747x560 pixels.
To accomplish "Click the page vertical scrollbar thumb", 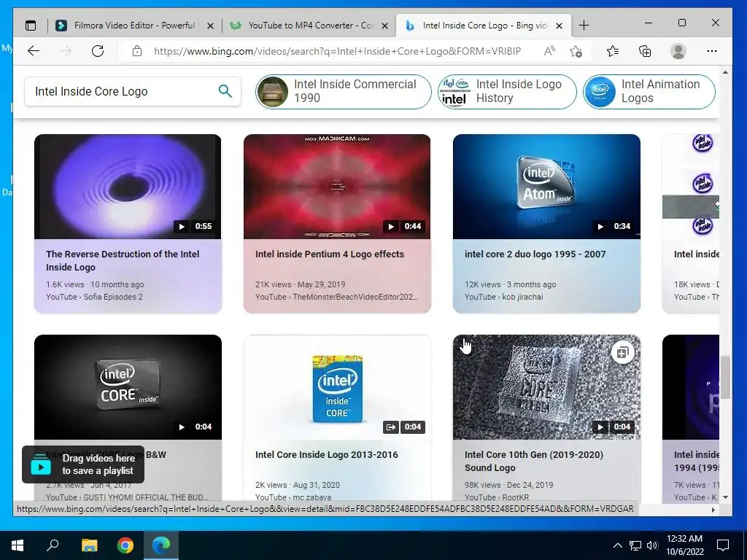I will pos(724,376).
